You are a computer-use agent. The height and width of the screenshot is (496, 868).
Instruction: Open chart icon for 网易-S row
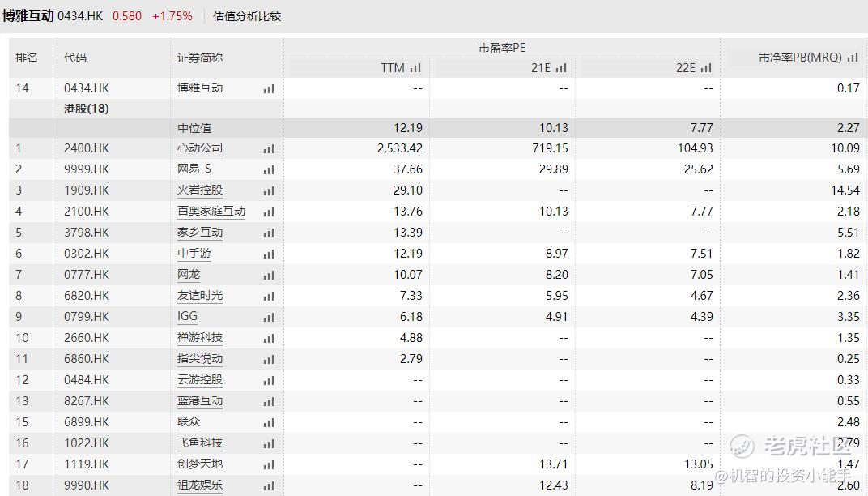coord(269,169)
